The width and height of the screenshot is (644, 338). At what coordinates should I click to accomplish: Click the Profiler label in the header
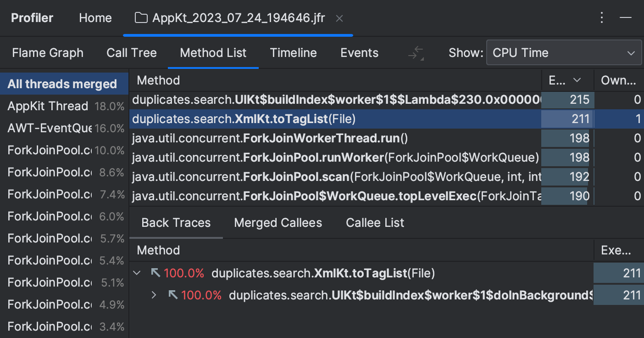[32, 17]
